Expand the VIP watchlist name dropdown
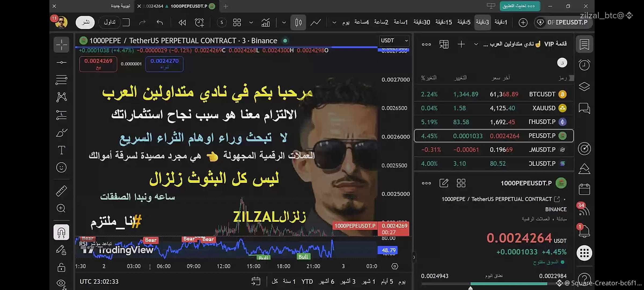Image resolution: width=644 pixels, height=290 pixels. 476,44
